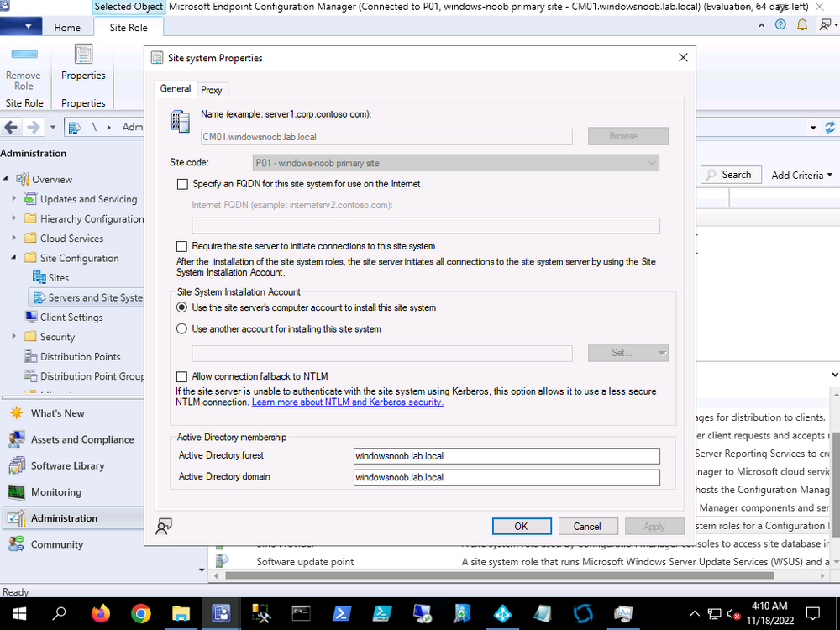Click the Apply button
840x630 pixels.
pos(654,526)
